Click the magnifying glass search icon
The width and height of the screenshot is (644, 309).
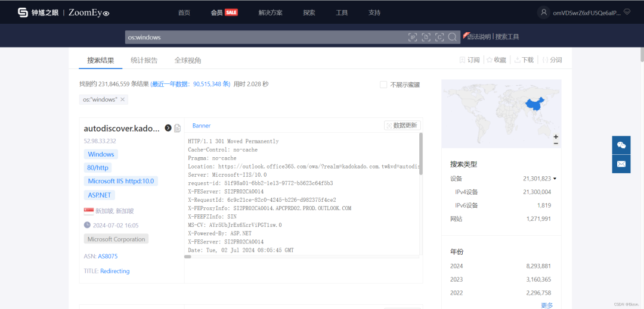point(452,38)
